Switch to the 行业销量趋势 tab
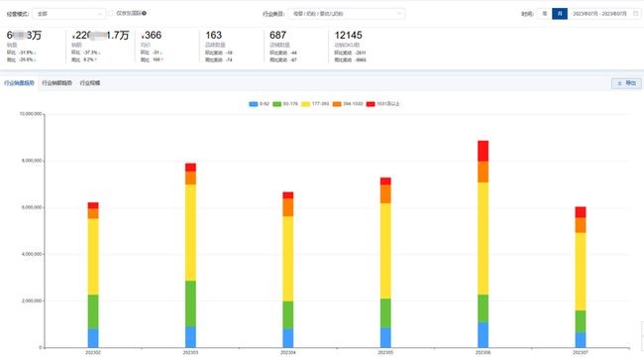Viewport: 644px width, 358px height. [19, 83]
